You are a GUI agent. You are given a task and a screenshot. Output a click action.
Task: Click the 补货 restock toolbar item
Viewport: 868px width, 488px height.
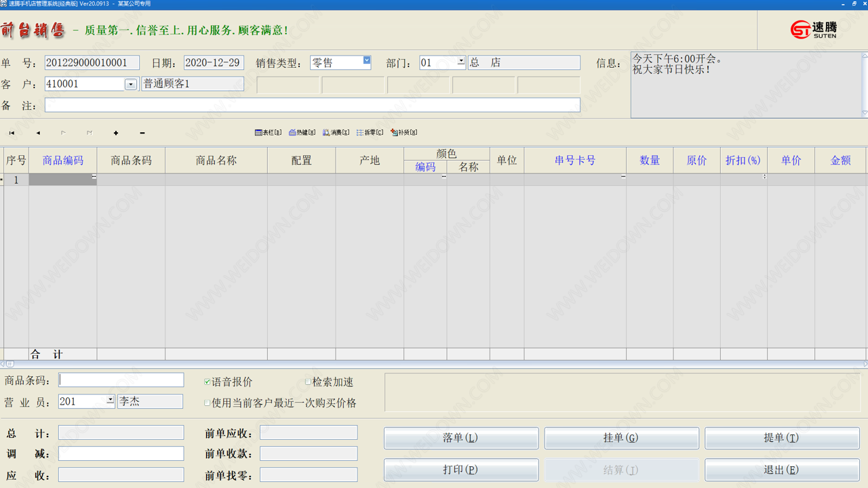[403, 133]
